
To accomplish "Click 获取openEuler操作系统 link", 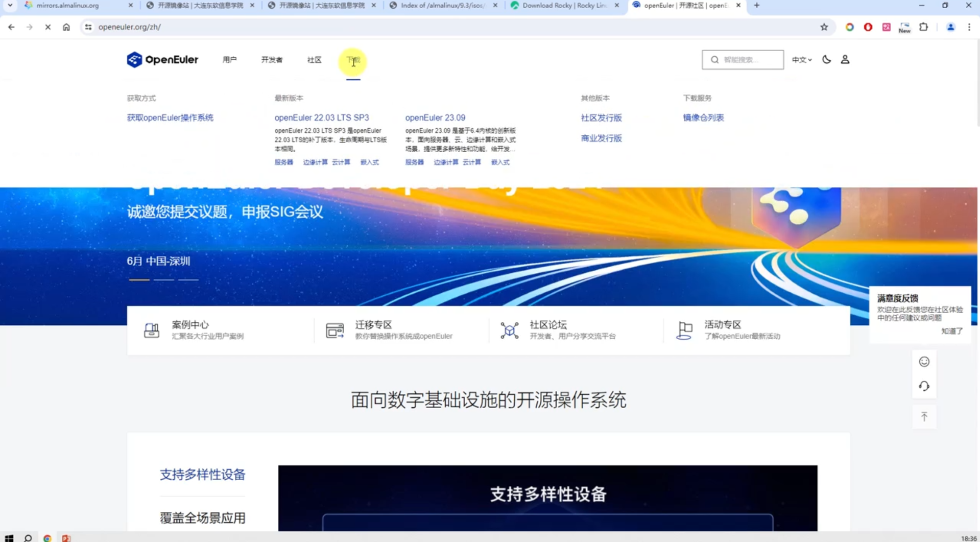I will [170, 117].
